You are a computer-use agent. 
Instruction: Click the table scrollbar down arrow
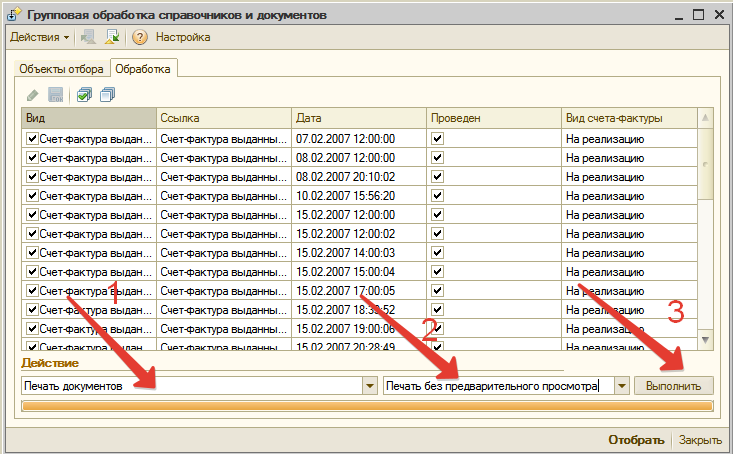pyautogui.click(x=707, y=340)
